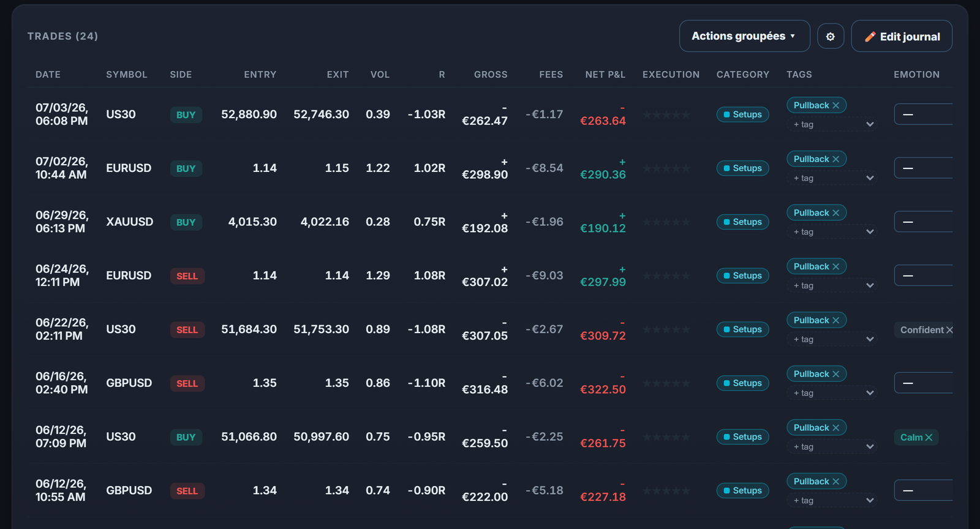Open emotion field for 06/16/26 GBPUSD trade
The height and width of the screenshot is (529, 980).
923,383
